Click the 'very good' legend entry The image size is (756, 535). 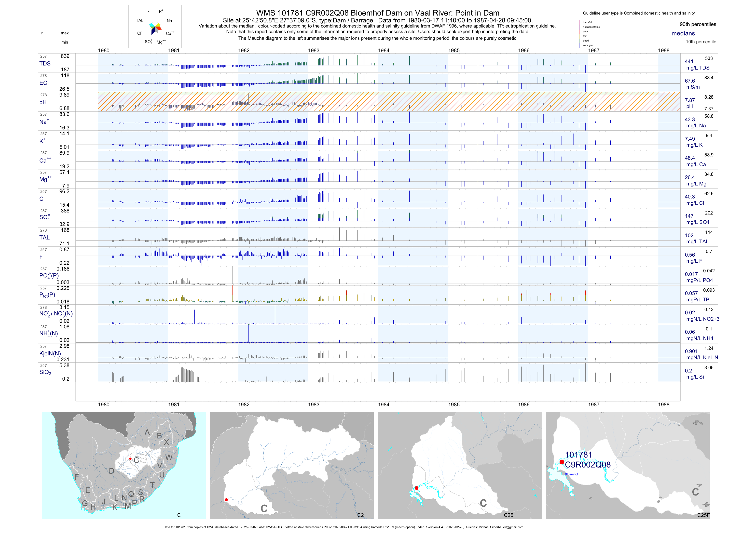[588, 45]
